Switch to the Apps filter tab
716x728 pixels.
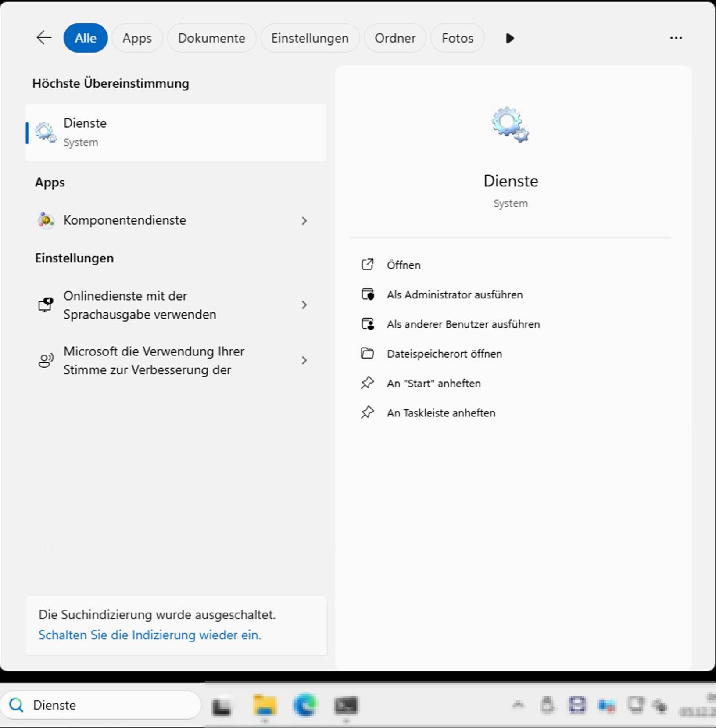[x=137, y=38]
